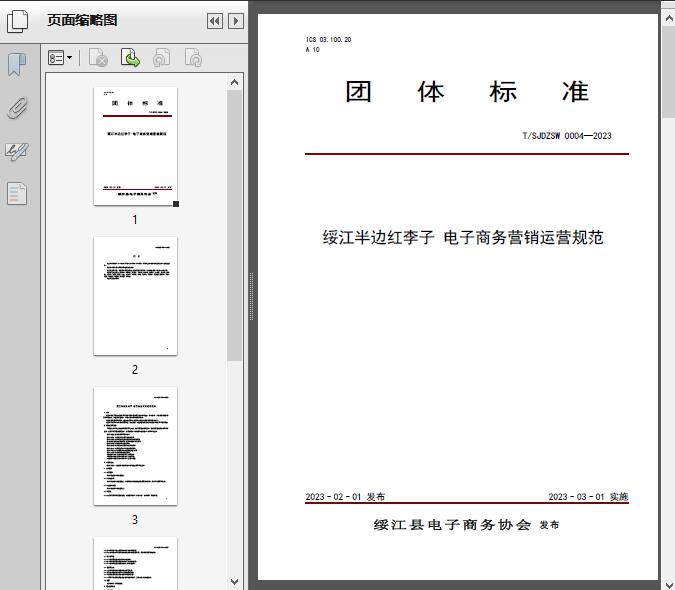Click standard number 'T/SJDZSW 0004—2023'
675x590 pixels.
click(567, 136)
